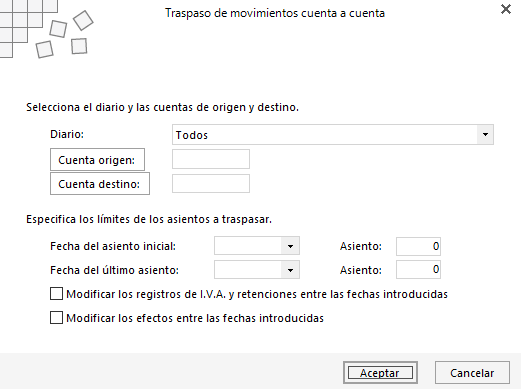Select the Asiento number field for last entry
This screenshot has width=521, height=389.
418,269
